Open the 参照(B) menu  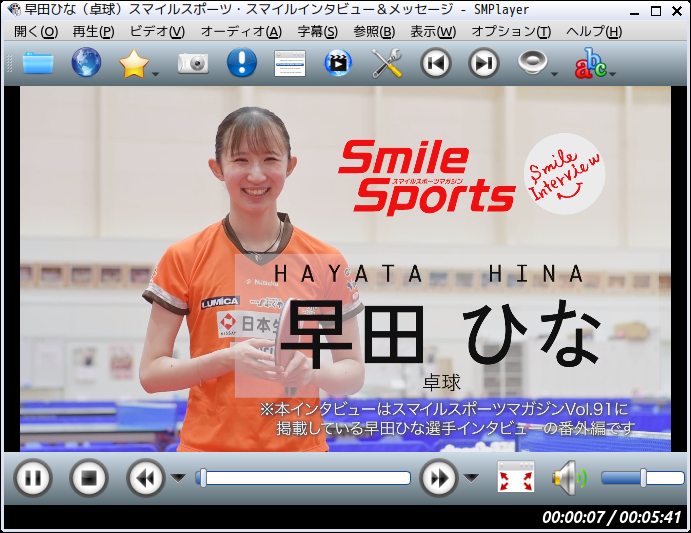point(374,32)
